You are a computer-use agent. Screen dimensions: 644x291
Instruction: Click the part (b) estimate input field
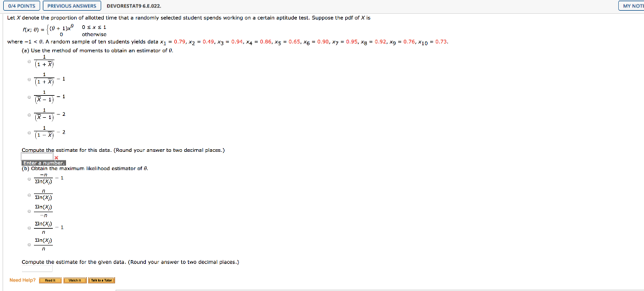(x=37, y=269)
